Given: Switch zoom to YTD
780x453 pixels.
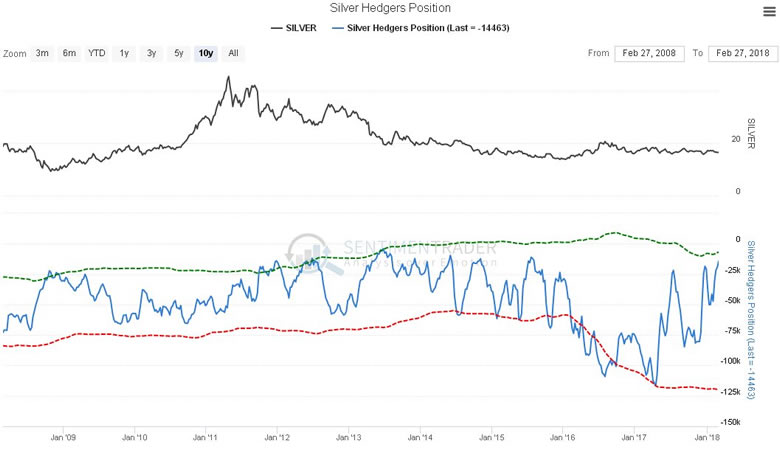Looking at the screenshot, I should (x=97, y=53).
